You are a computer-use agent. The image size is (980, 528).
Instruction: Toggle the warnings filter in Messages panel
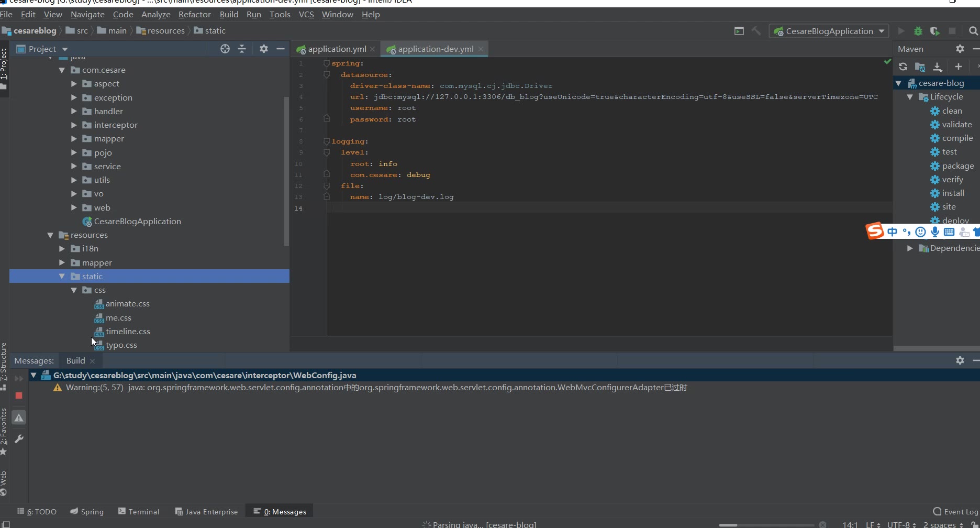pyautogui.click(x=19, y=417)
